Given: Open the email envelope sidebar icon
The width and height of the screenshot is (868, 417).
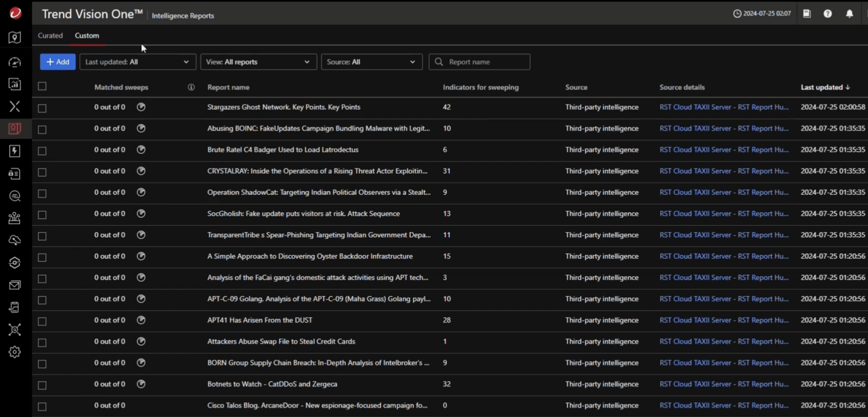Looking at the screenshot, I should tap(15, 285).
